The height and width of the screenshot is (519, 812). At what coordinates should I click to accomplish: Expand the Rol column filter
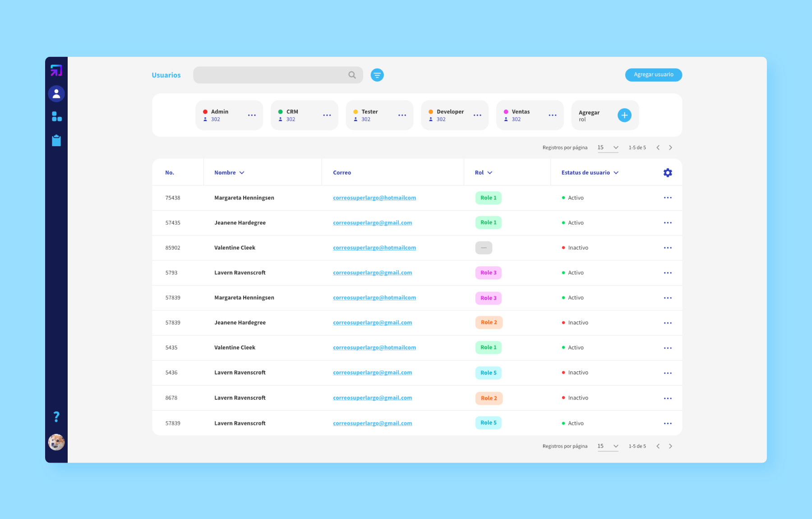(490, 173)
